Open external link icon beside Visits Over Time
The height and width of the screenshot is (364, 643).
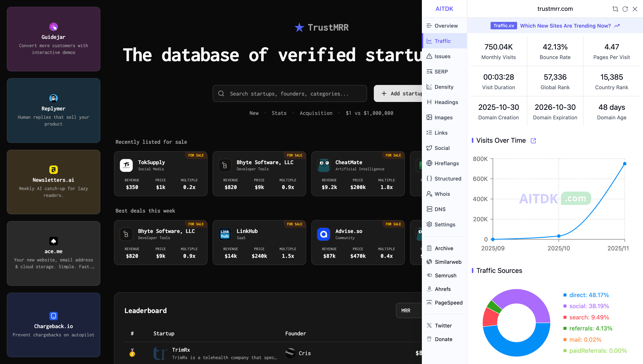pos(533,141)
